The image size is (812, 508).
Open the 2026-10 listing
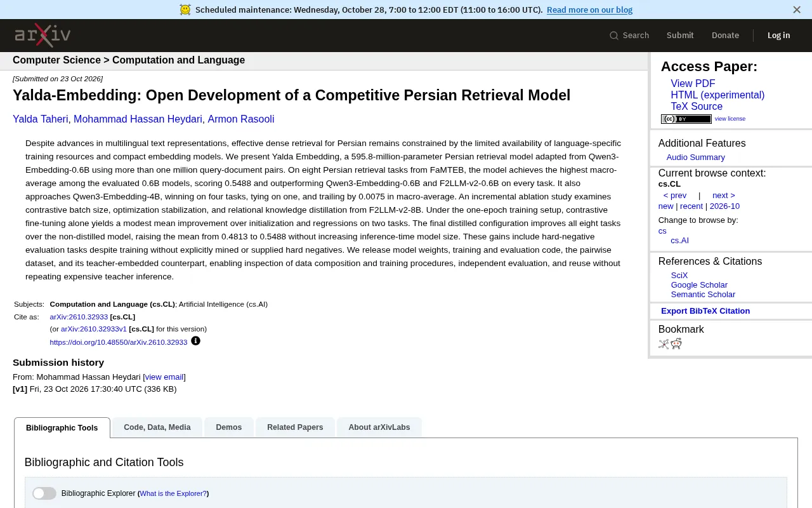pyautogui.click(x=724, y=206)
